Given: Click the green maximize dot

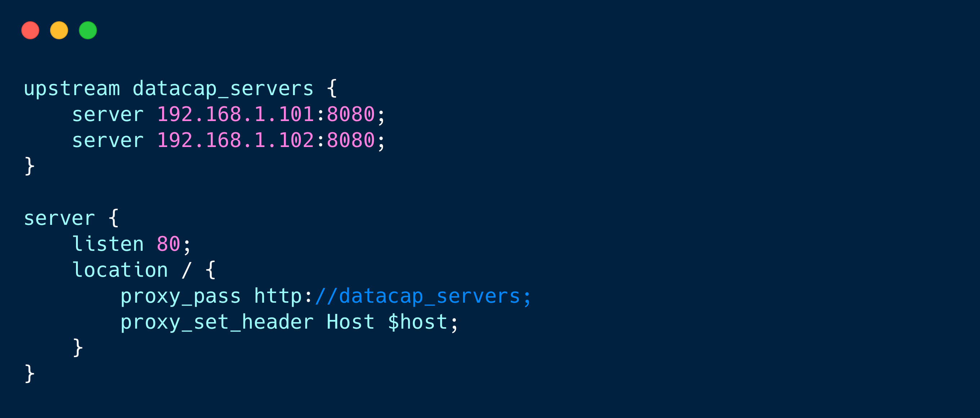Looking at the screenshot, I should [x=88, y=30].
